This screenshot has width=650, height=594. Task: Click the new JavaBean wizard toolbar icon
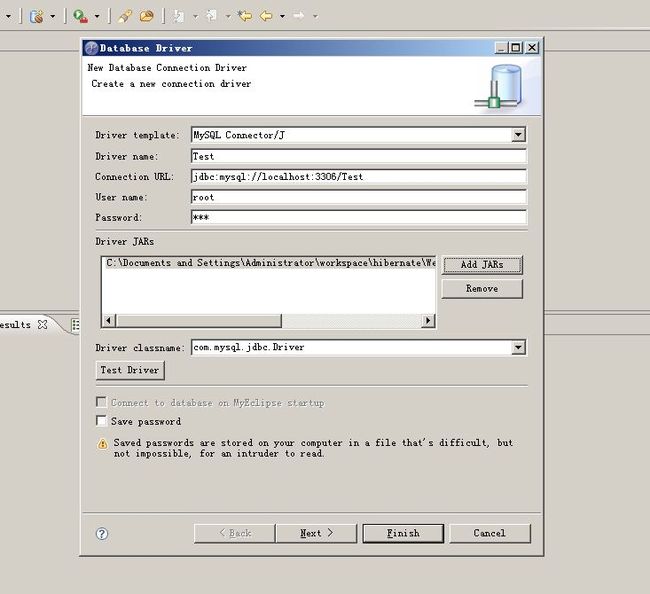click(x=37, y=17)
